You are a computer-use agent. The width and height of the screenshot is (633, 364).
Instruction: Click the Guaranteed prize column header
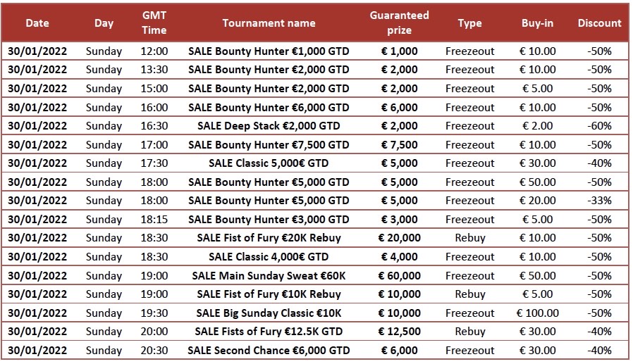click(x=399, y=23)
